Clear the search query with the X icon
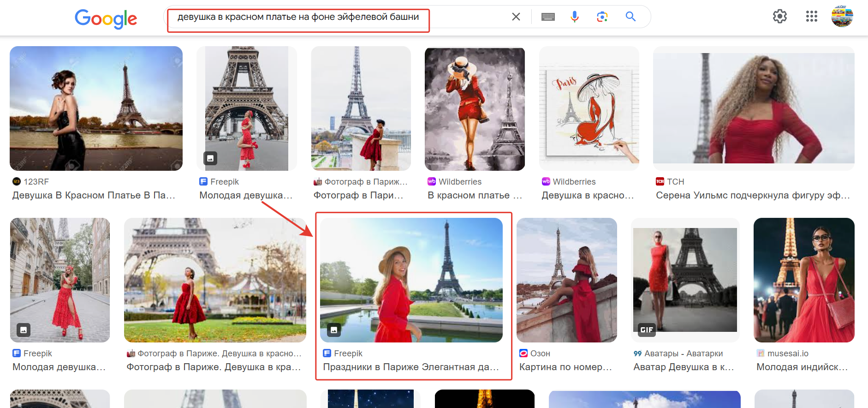 (516, 17)
